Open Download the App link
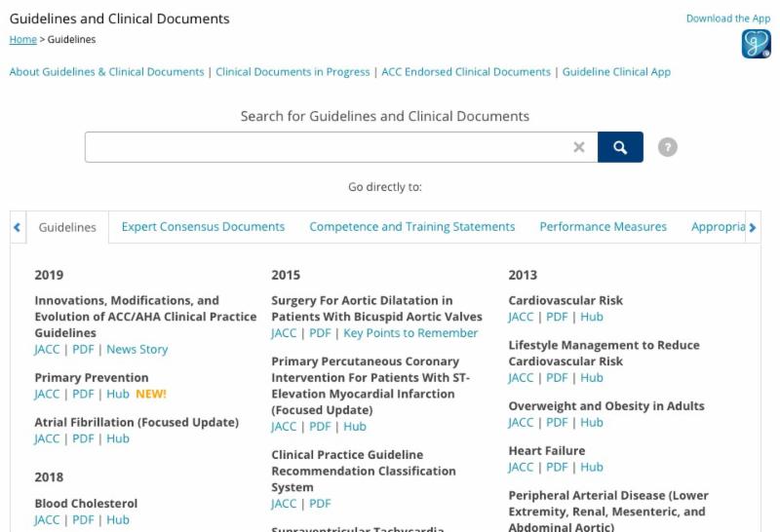This screenshot has height=532, width=780. coord(727,19)
